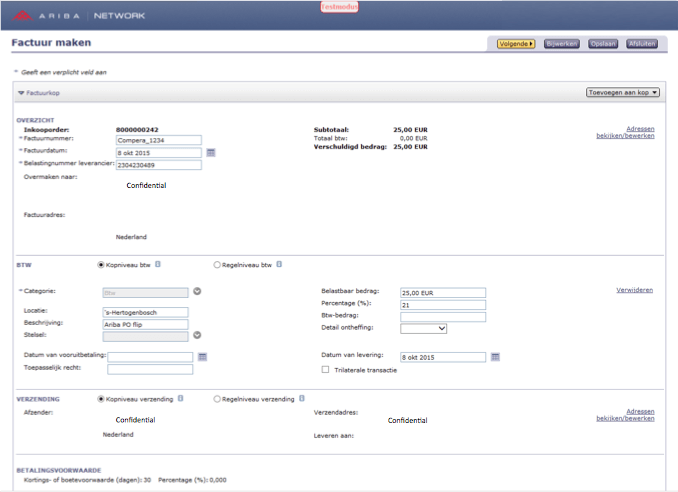This screenshot has width=678, height=492.
Task: Click the Afsluiten button
Action: pyautogui.click(x=642, y=44)
